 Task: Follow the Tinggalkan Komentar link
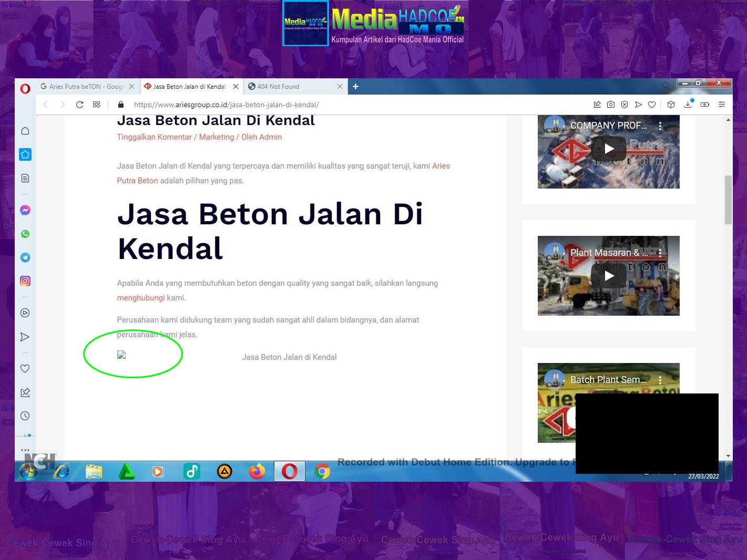[x=154, y=137]
